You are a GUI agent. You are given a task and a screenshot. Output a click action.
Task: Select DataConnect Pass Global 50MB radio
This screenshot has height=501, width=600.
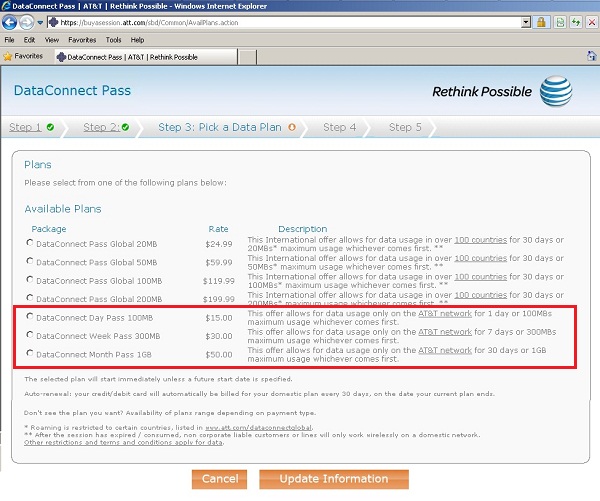coord(29,261)
